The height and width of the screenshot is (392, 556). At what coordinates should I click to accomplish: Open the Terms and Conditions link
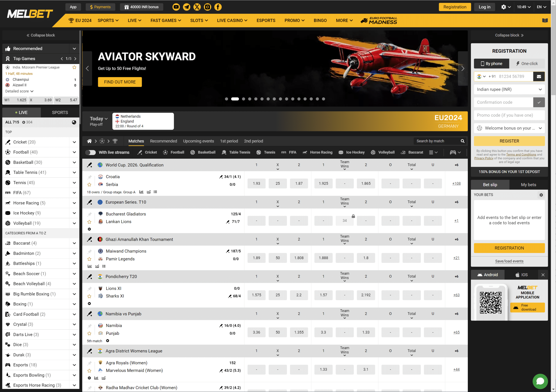521,155
